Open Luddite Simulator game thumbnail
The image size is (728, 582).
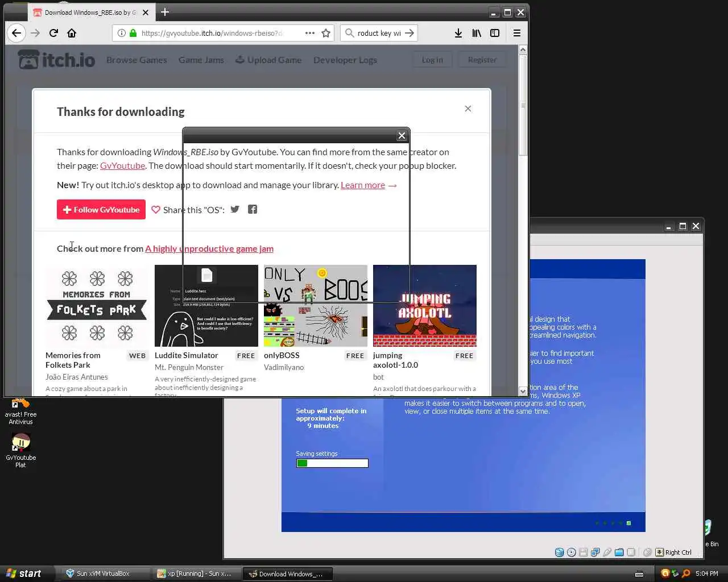click(x=206, y=306)
